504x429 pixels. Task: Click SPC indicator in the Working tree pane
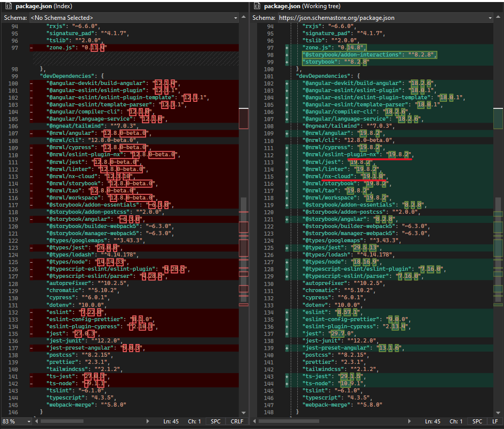click(477, 421)
